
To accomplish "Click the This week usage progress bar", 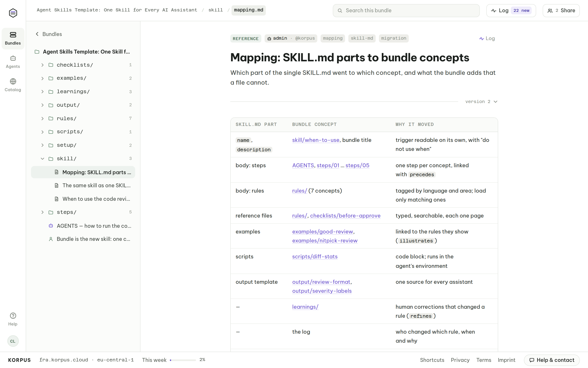I will pos(183,360).
